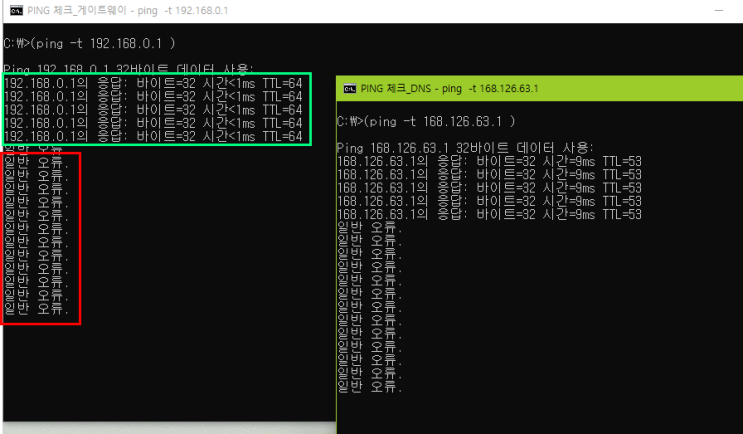Click the 'ping -t 192.168.0.1' command line
The height and width of the screenshot is (434, 743).
click(90, 44)
